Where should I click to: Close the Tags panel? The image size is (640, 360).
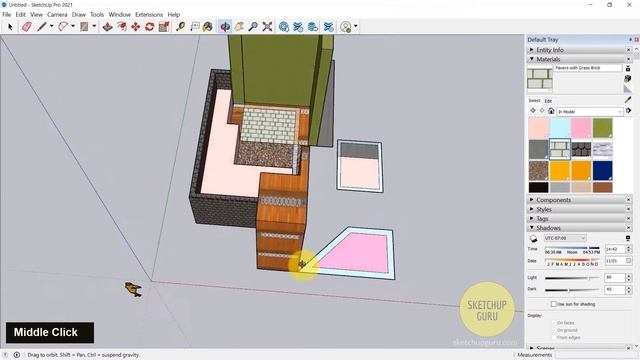pos(628,219)
